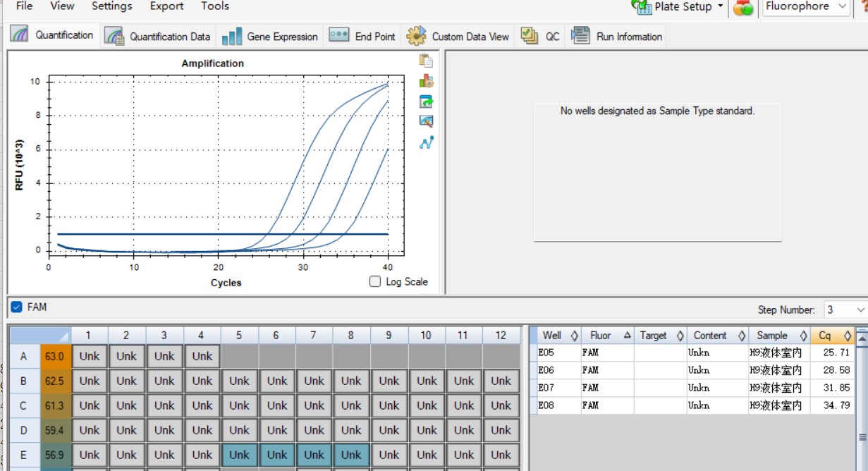Switch to the QC tab
This screenshot has height=471, width=868.
pos(540,36)
